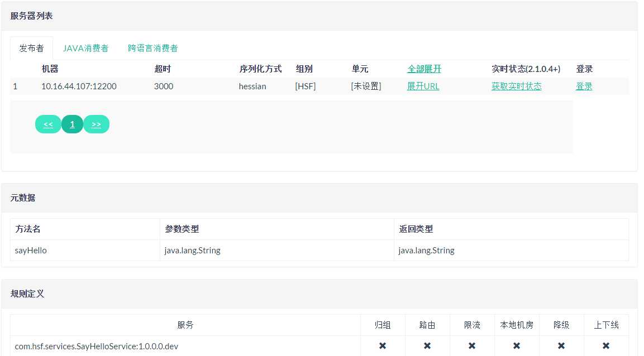Screen dimensions: 644x356
Task: Click 展开URL for server 10.16.44.107
Action: [x=423, y=86]
